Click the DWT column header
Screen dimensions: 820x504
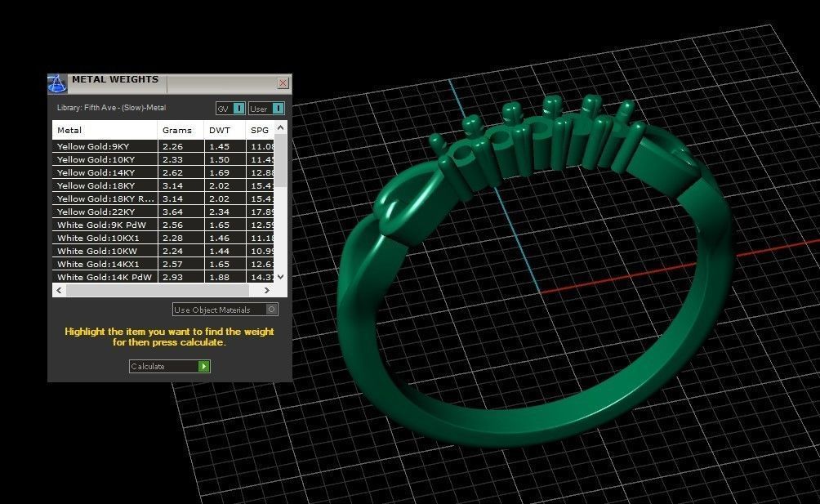(225, 130)
